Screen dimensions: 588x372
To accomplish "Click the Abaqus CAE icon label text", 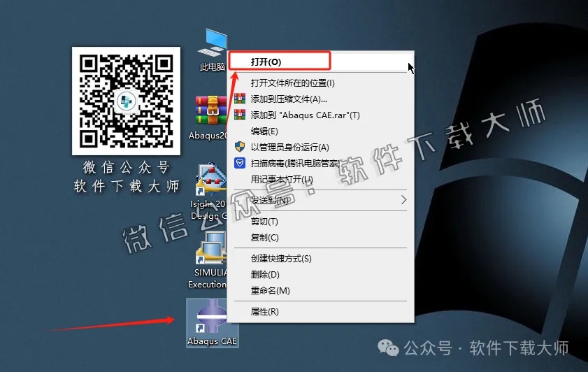I will [x=212, y=341].
